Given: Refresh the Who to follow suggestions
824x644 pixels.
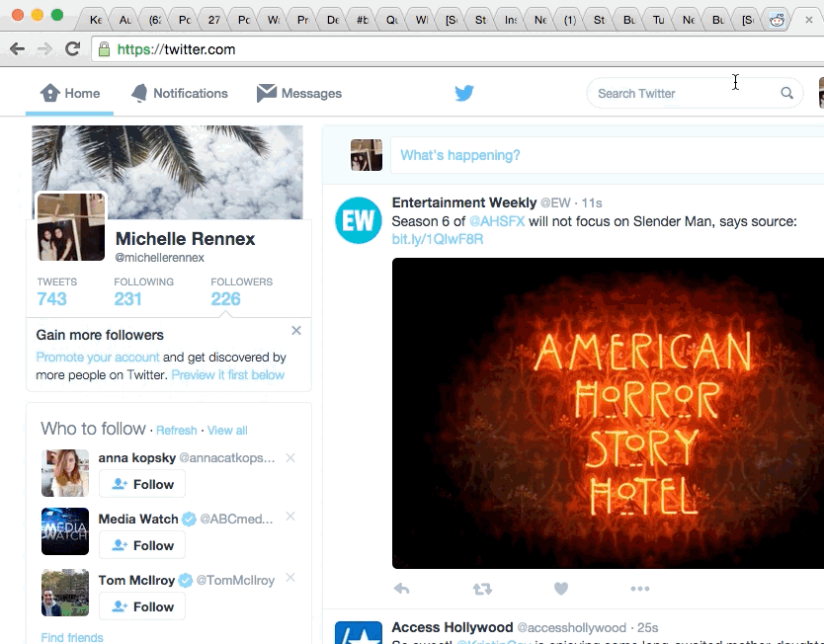Looking at the screenshot, I should 176,431.
